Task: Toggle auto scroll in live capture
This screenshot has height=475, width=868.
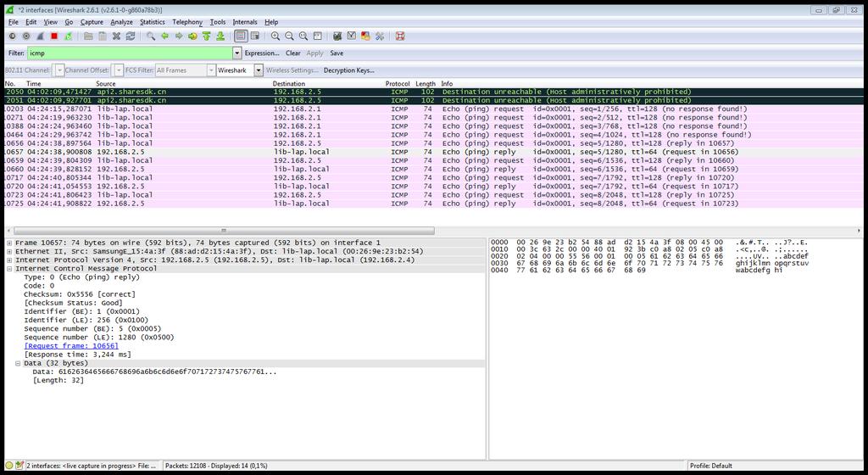Action: point(254,36)
